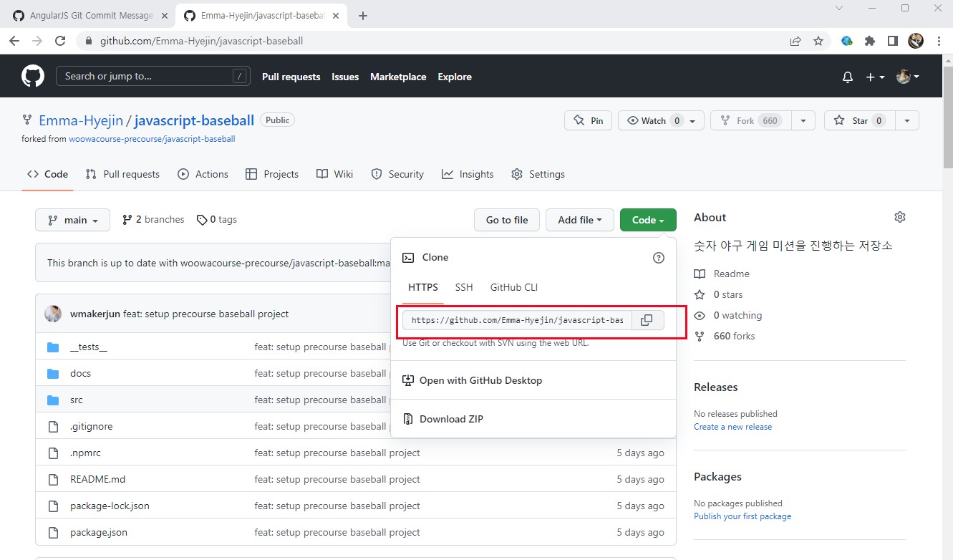This screenshot has width=953, height=560.
Task: Open the create new plus dropdown in header
Action: (x=876, y=77)
